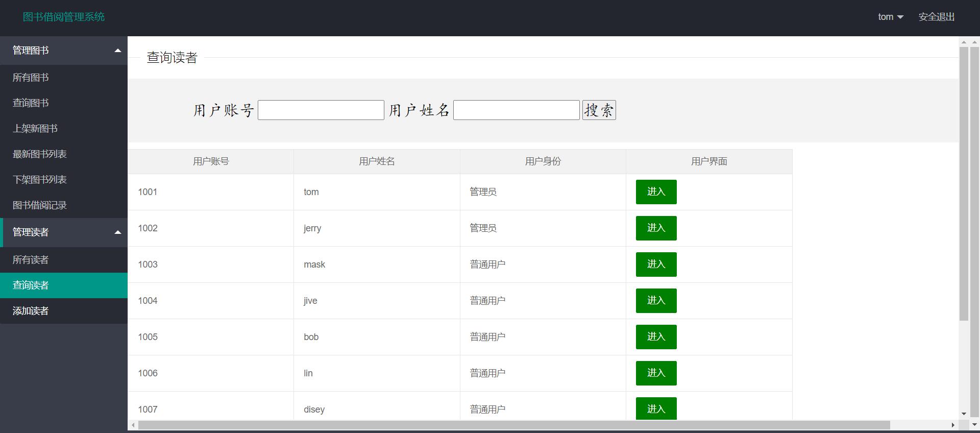980x433 pixels.
Task: Select account cell 1007
Action: 211,406
